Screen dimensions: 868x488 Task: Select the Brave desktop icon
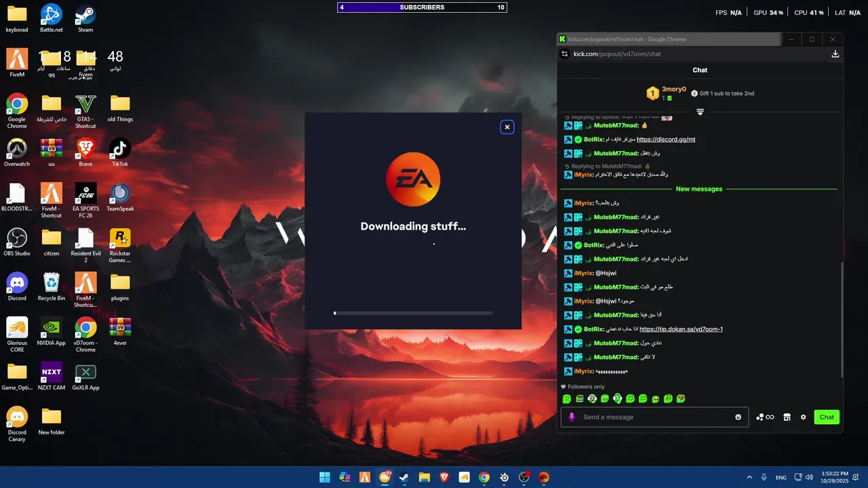point(85,152)
